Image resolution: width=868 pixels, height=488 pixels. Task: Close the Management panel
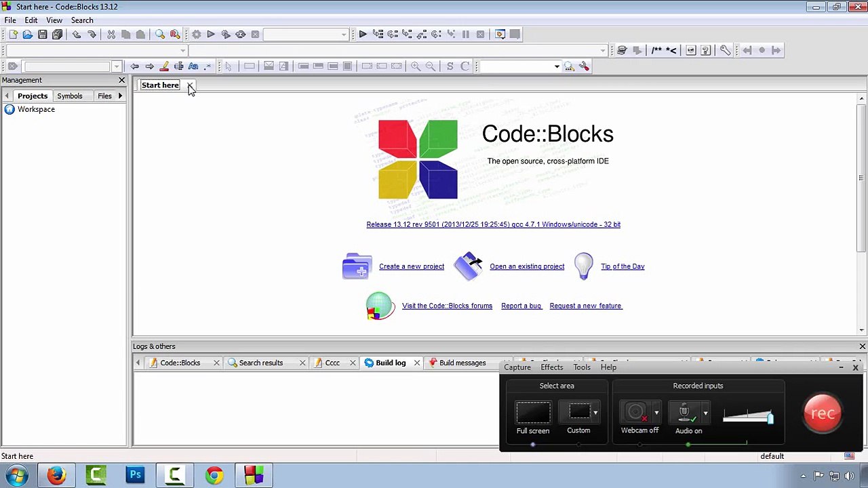pyautogui.click(x=122, y=80)
